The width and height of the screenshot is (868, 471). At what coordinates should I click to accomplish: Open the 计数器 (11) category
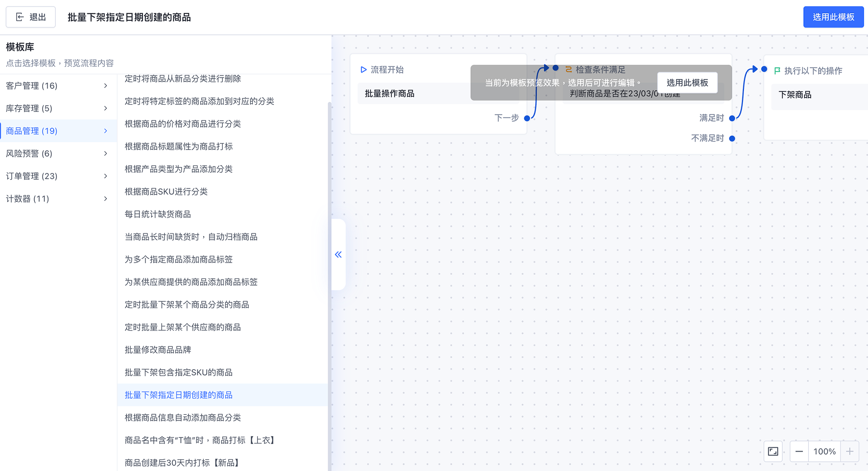click(59, 198)
